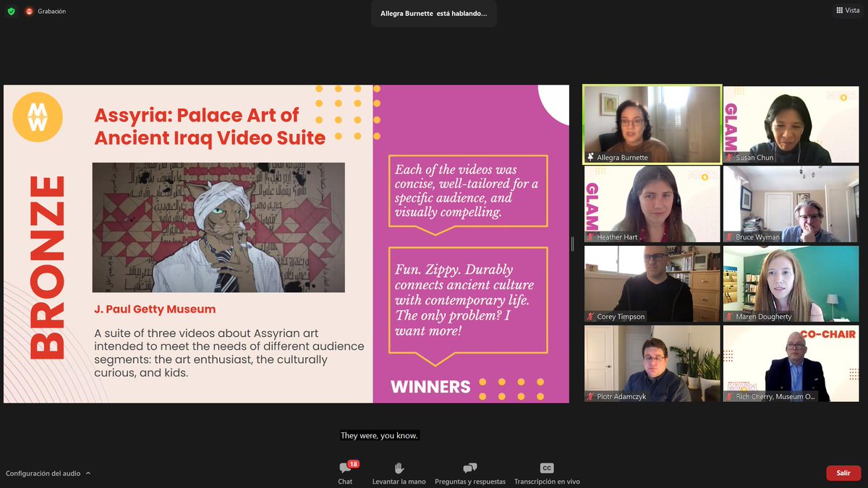Select Corey Timpson's video tile
Viewport: 868px width, 488px height.
(x=652, y=284)
